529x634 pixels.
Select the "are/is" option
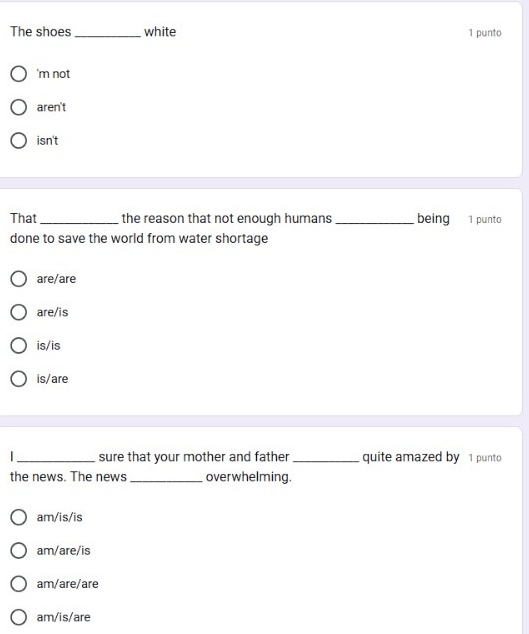19,312
